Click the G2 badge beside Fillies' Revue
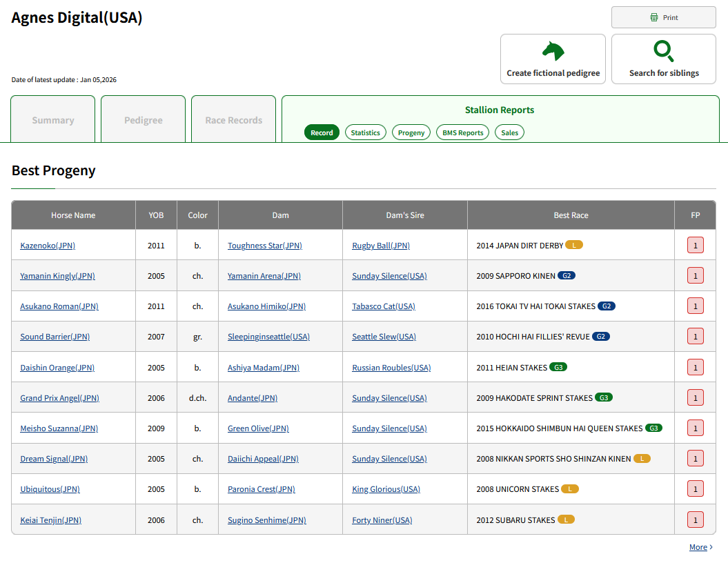Screen dimensions: 728x563 [601, 337]
